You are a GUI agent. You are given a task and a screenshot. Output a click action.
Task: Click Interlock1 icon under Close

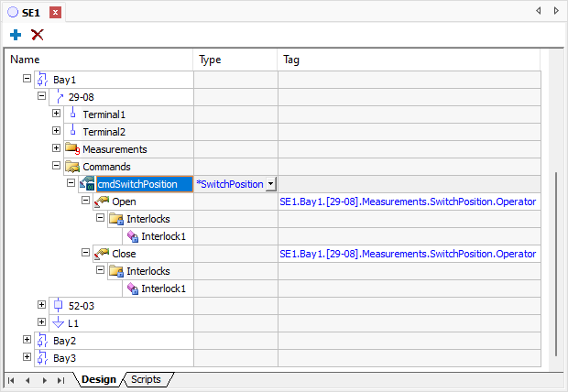pyautogui.click(x=133, y=289)
